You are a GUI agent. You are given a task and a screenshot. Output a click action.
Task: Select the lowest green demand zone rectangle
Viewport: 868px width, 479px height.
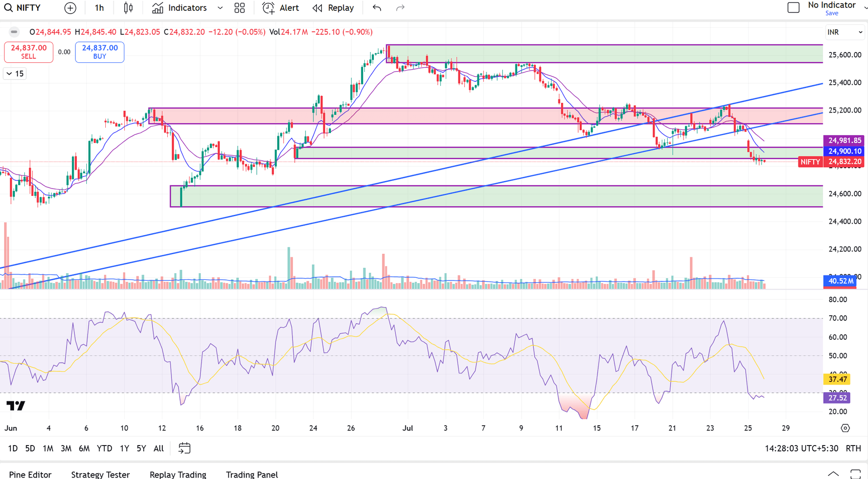tap(496, 196)
